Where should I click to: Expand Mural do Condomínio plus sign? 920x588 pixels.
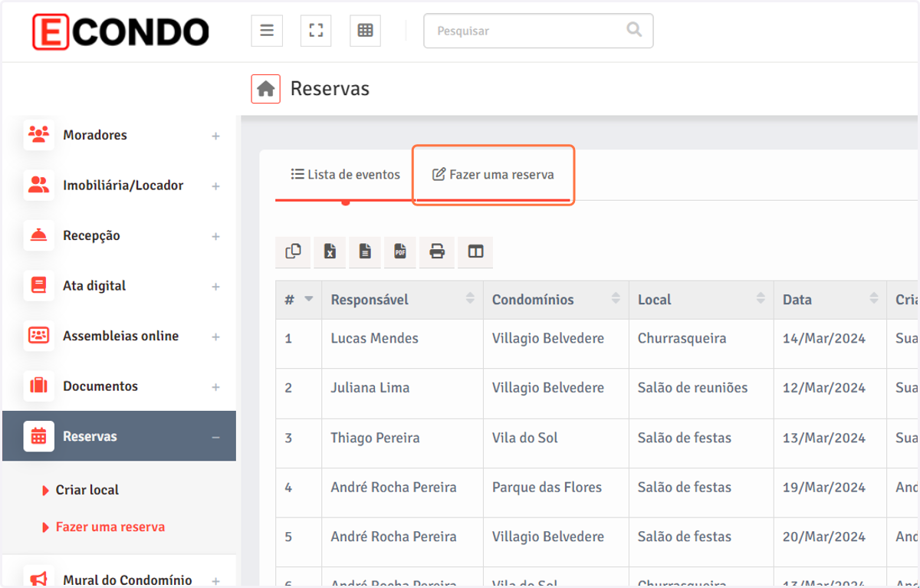pyautogui.click(x=216, y=581)
